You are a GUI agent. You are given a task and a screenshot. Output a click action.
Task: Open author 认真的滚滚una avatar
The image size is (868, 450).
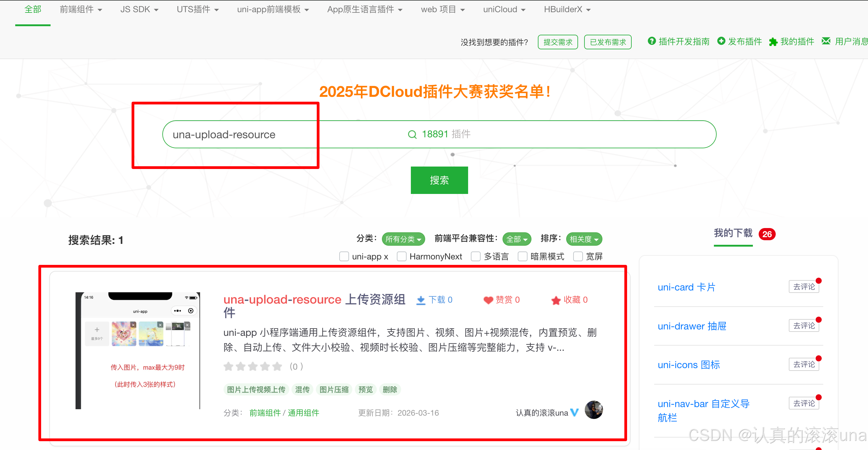coord(594,410)
